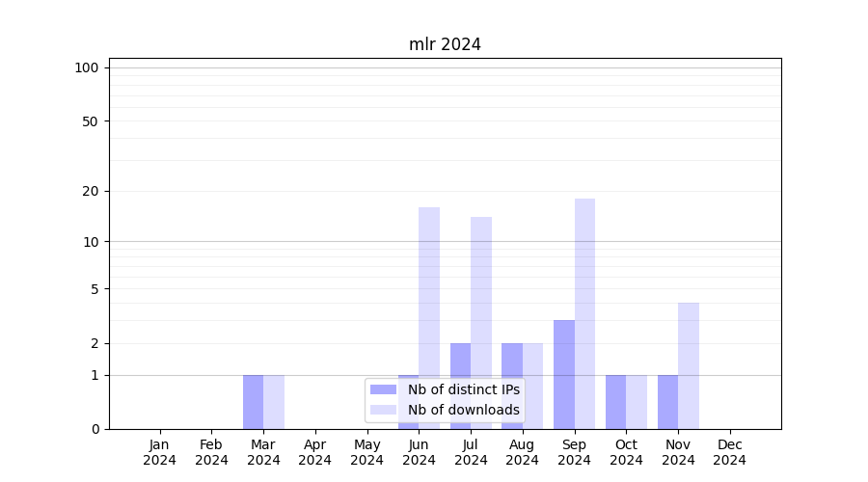The image size is (868, 482).
Task: Click the Jun 2024 downloads bar
Action: [429, 289]
